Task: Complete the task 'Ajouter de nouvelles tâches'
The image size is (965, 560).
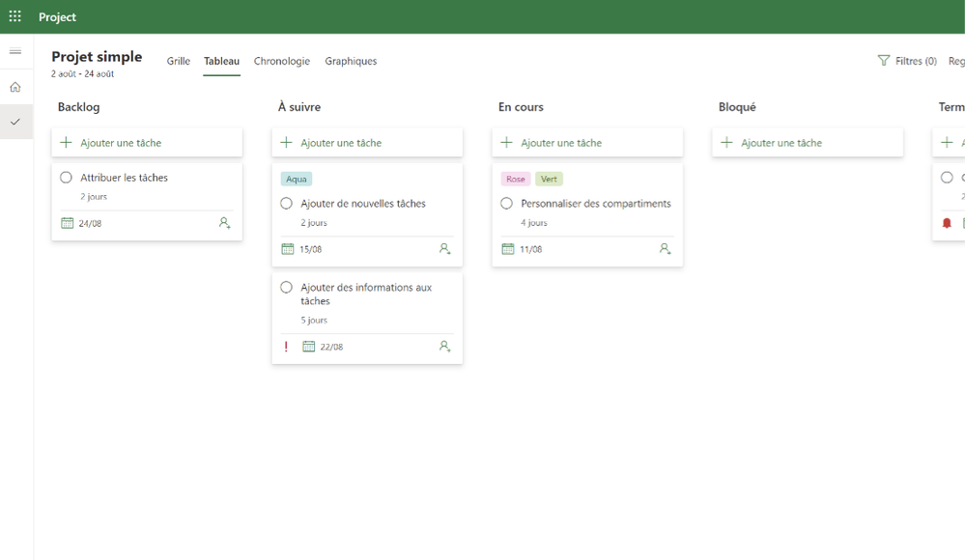Action: click(286, 203)
